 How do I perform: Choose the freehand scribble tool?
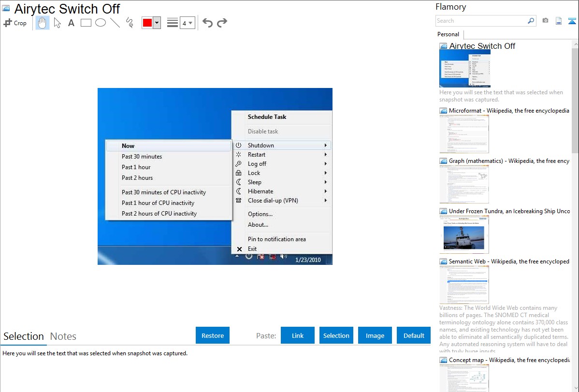click(x=130, y=23)
